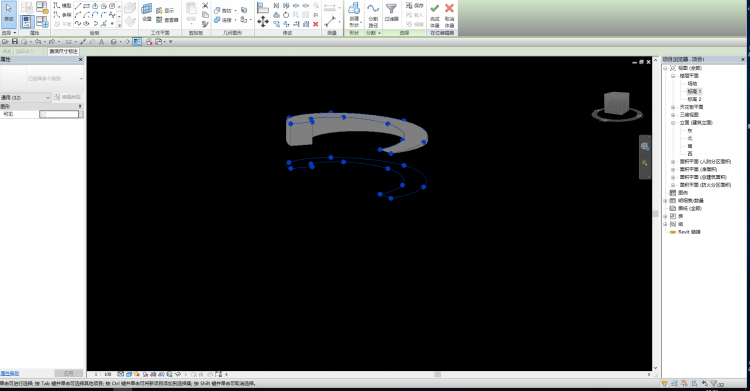Select 面积平面 (人防分区面积) tree item

coord(705,162)
